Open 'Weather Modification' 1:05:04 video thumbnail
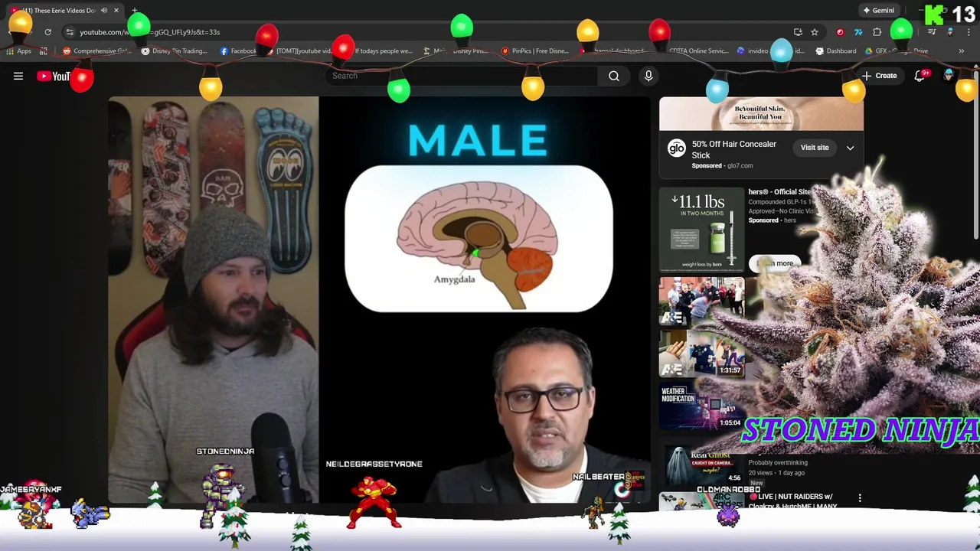Viewport: 980px width, 551px height. coord(701,406)
